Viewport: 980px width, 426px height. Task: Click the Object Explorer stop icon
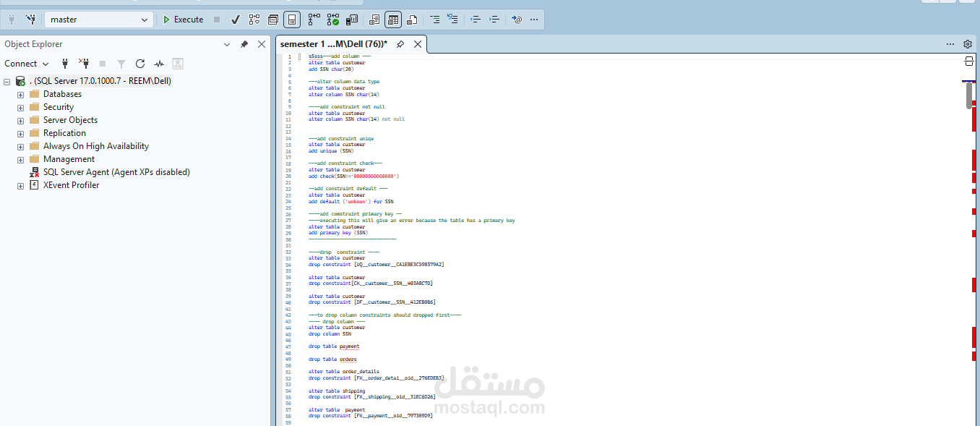tap(103, 64)
